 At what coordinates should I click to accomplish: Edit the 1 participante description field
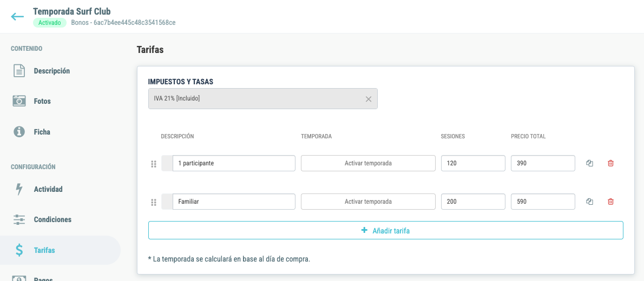coord(234,163)
